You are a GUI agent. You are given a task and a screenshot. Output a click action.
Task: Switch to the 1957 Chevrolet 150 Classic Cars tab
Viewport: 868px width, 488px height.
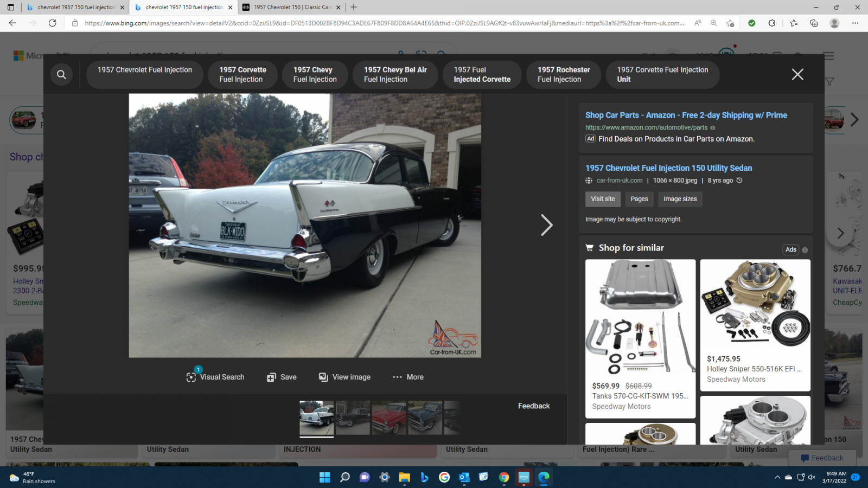coord(292,7)
